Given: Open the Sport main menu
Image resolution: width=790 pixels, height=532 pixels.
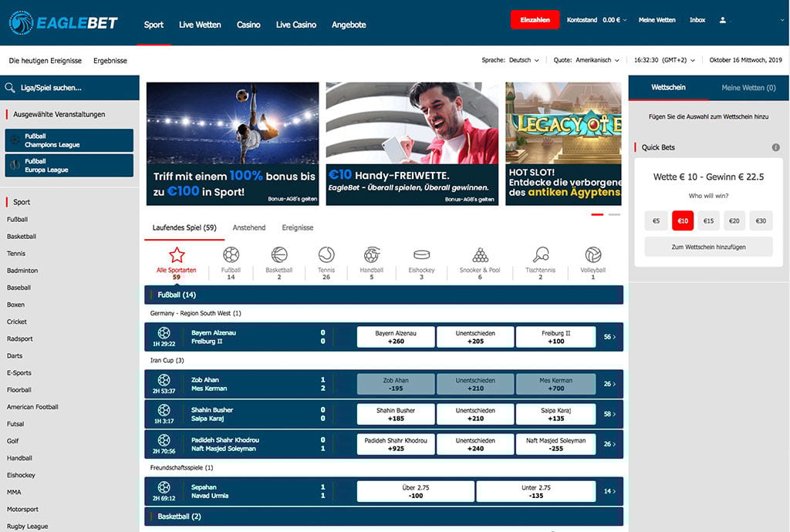Looking at the screenshot, I should click(x=154, y=25).
